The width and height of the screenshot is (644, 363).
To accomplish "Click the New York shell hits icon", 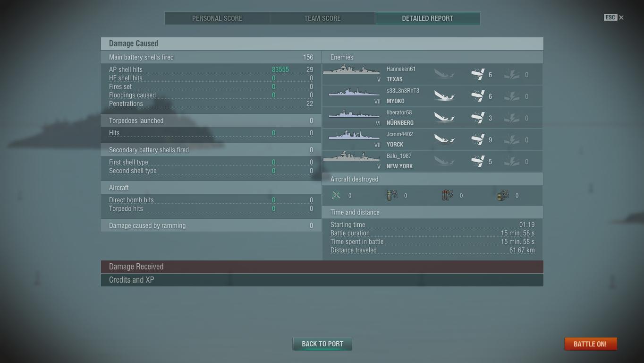I will click(x=478, y=161).
